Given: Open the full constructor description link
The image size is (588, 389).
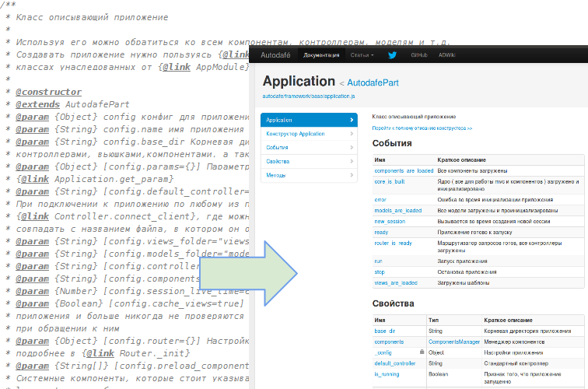Looking at the screenshot, I should tap(422, 128).
